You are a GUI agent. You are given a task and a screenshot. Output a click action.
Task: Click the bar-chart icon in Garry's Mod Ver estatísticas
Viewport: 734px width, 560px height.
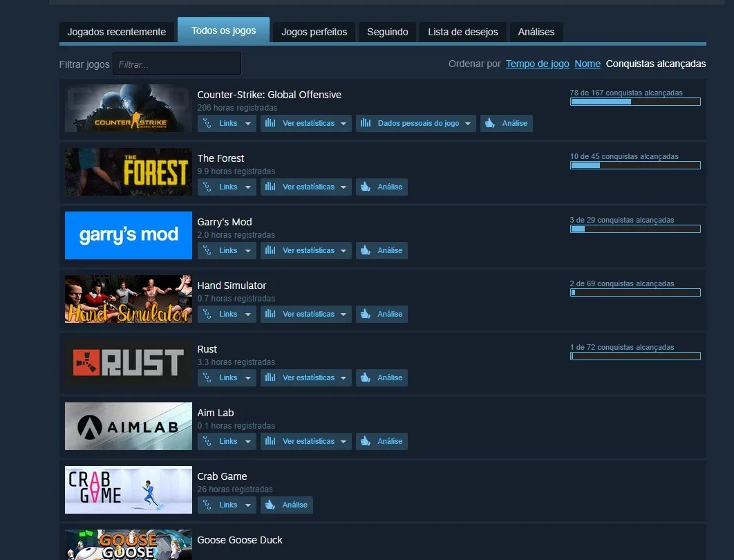click(x=270, y=250)
